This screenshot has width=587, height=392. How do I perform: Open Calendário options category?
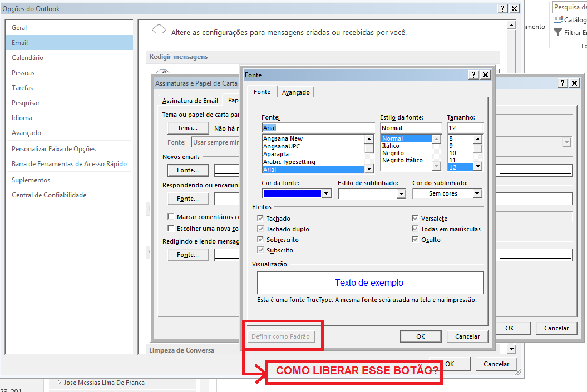pyautogui.click(x=69, y=58)
